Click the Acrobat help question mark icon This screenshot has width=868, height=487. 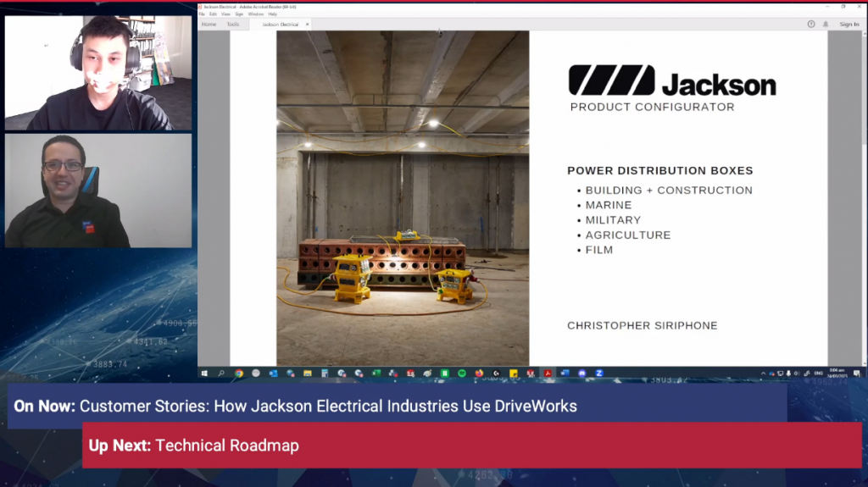pyautogui.click(x=811, y=25)
